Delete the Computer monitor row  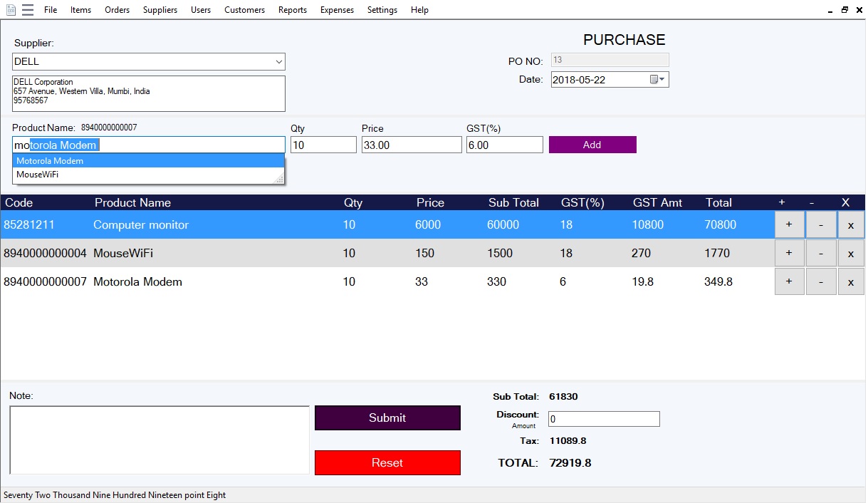[851, 224]
